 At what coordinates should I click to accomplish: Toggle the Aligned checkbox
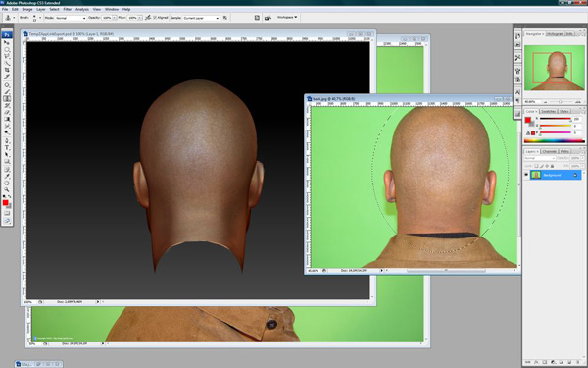pos(155,18)
